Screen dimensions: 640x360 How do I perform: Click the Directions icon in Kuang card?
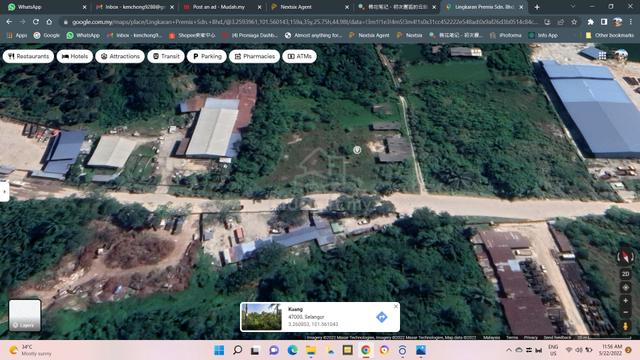click(382, 317)
